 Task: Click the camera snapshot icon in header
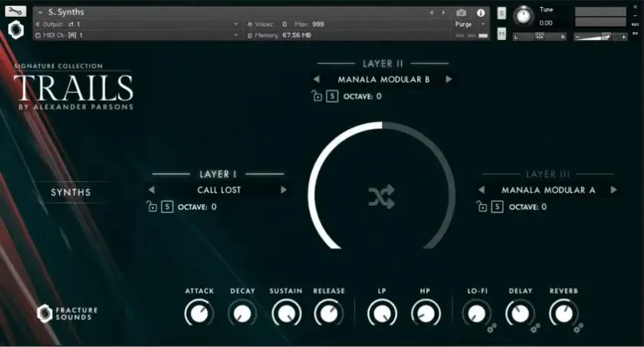pyautogui.click(x=461, y=13)
